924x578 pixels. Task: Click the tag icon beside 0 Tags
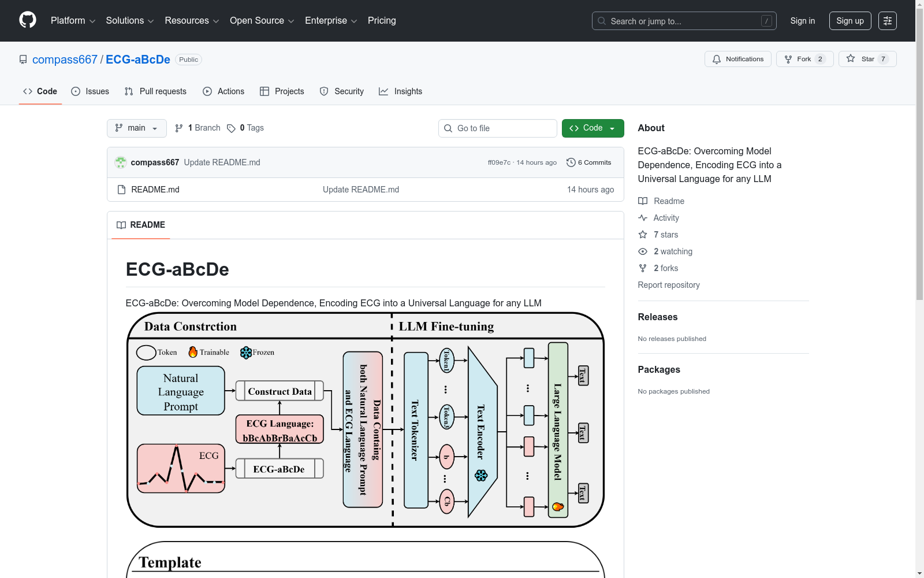point(231,128)
